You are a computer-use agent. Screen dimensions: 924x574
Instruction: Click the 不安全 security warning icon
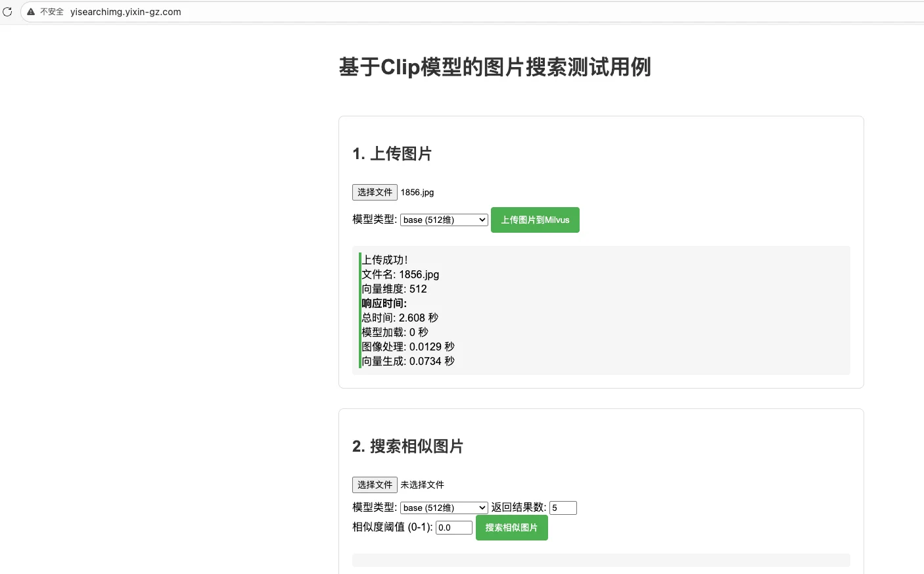pos(31,11)
